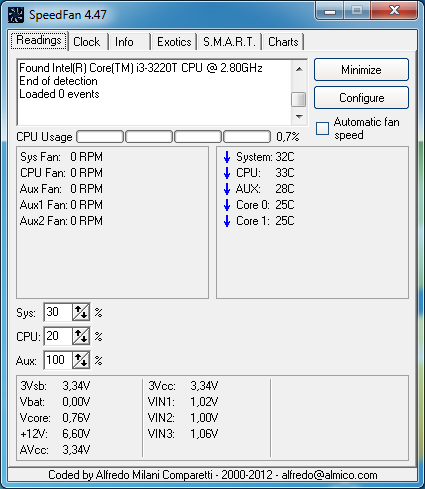425x489 pixels.
Task: Click the 'End of detection' log line
Action: 58,81
